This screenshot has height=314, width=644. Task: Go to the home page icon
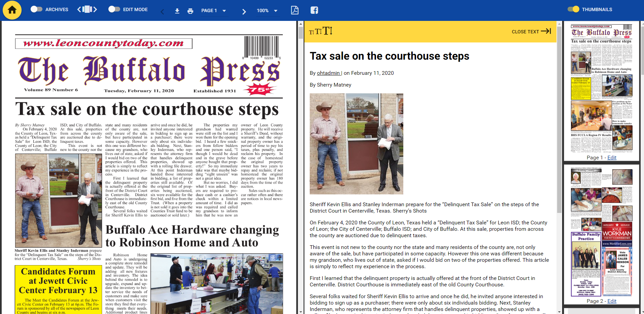(x=12, y=10)
